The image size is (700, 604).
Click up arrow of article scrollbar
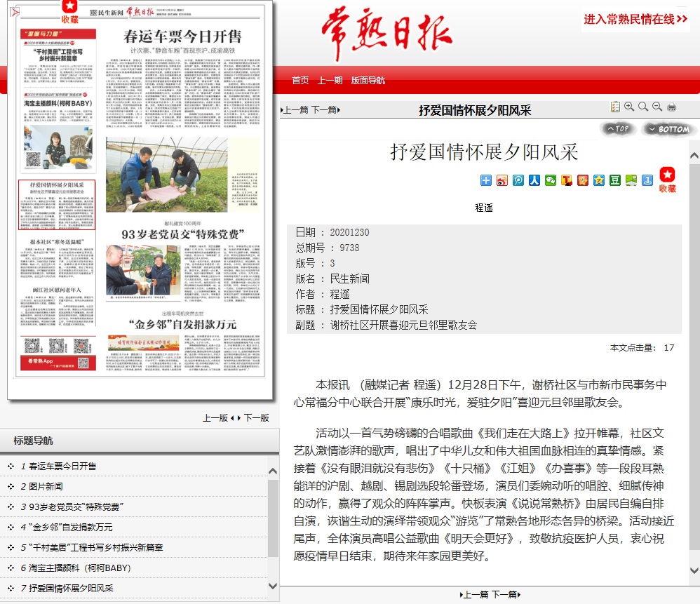tap(694, 155)
